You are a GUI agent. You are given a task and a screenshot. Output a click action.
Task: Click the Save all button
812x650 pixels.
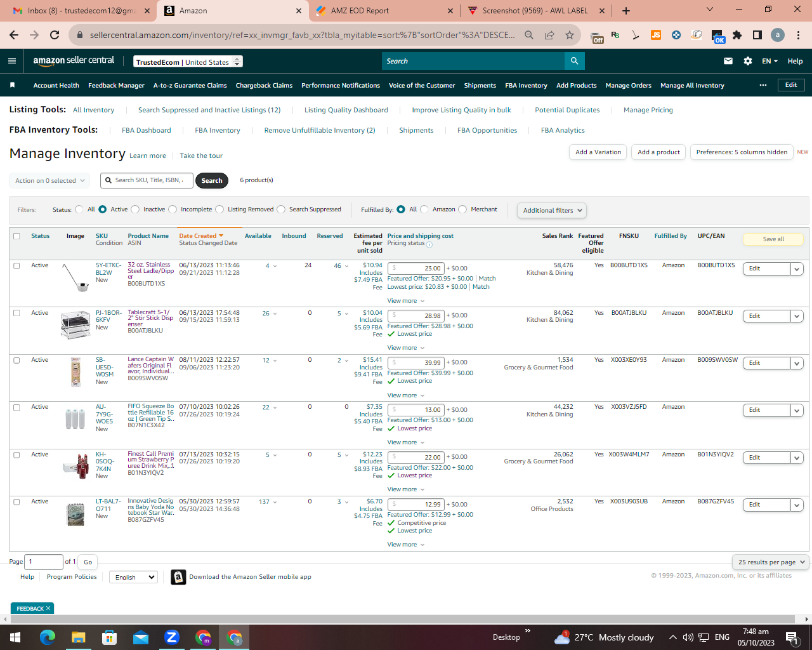773,239
